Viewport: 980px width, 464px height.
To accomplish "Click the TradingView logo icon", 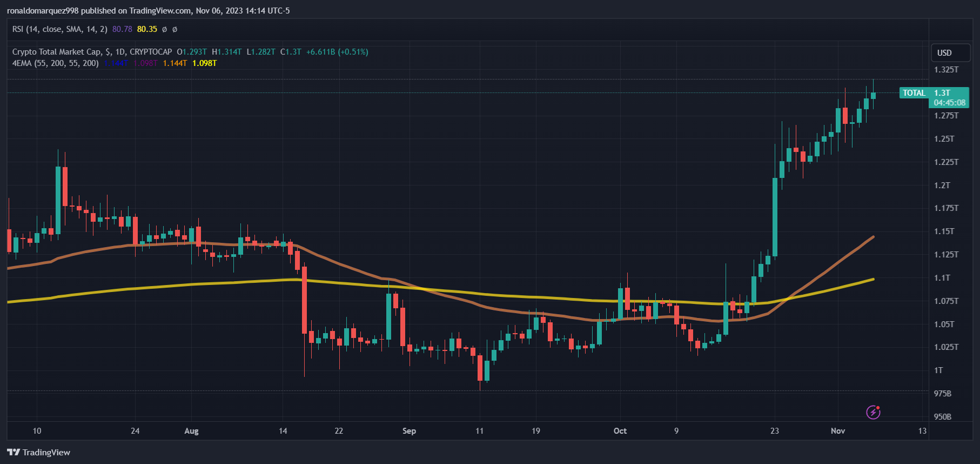I will [x=14, y=452].
